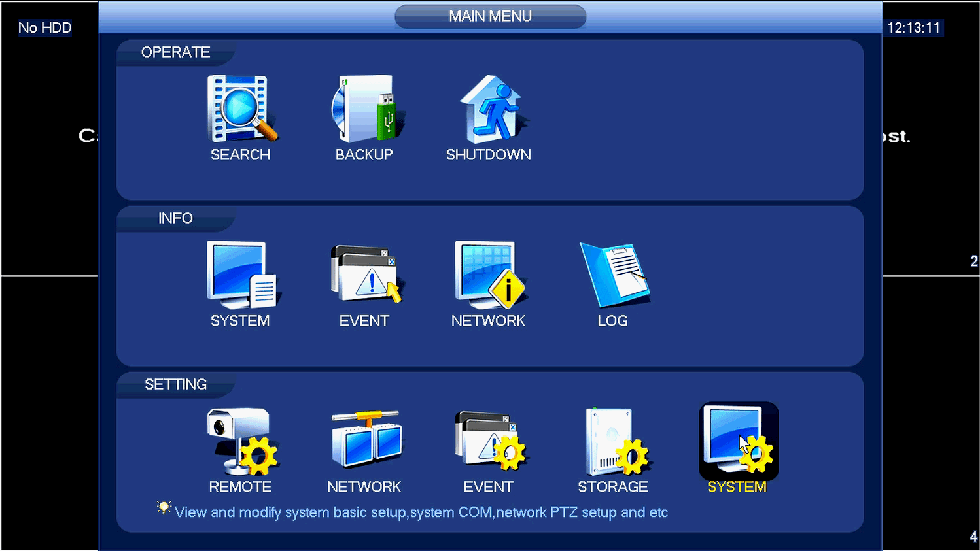980x551 pixels.
Task: Open the Event info warning-window icon
Action: [366, 275]
